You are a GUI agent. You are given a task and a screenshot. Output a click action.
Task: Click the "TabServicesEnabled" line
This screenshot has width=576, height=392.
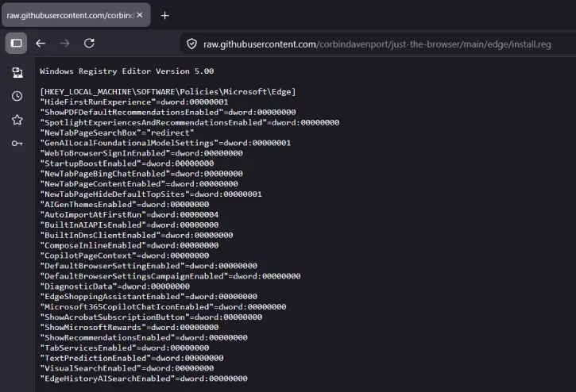125,348
